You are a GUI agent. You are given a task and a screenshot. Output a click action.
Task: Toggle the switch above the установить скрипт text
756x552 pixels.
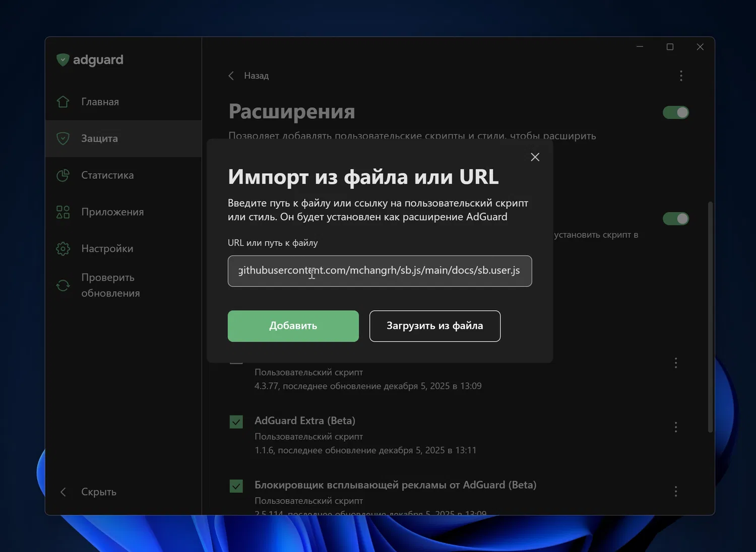click(676, 219)
